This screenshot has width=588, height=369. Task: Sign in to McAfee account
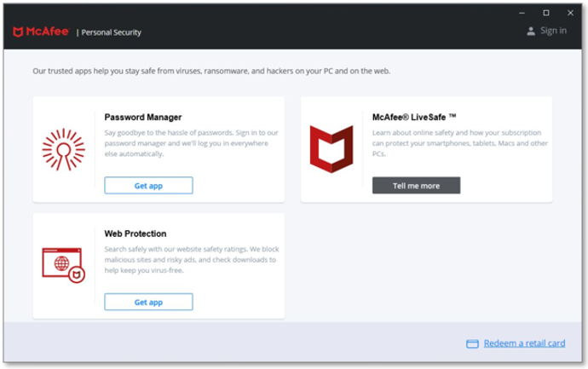553,31
